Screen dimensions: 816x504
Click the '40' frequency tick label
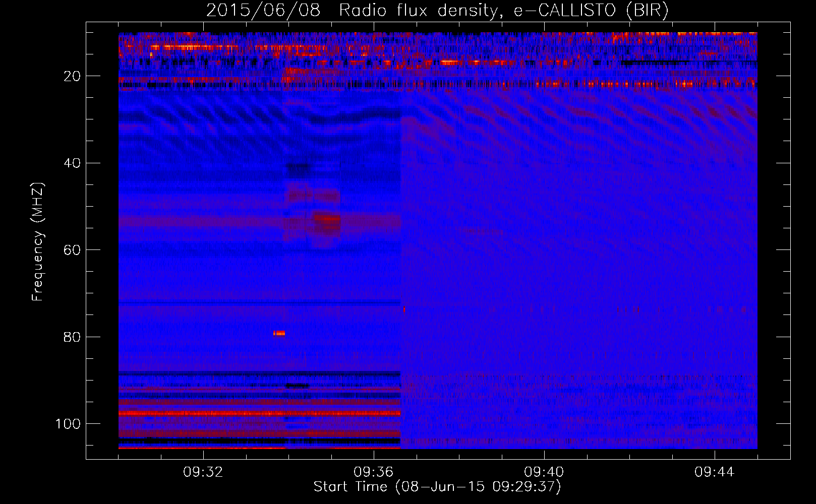(x=72, y=163)
